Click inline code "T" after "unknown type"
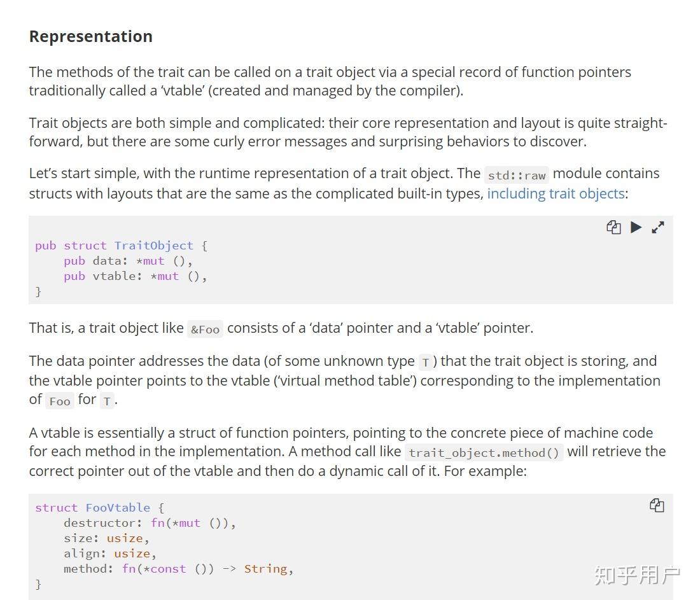 426,363
